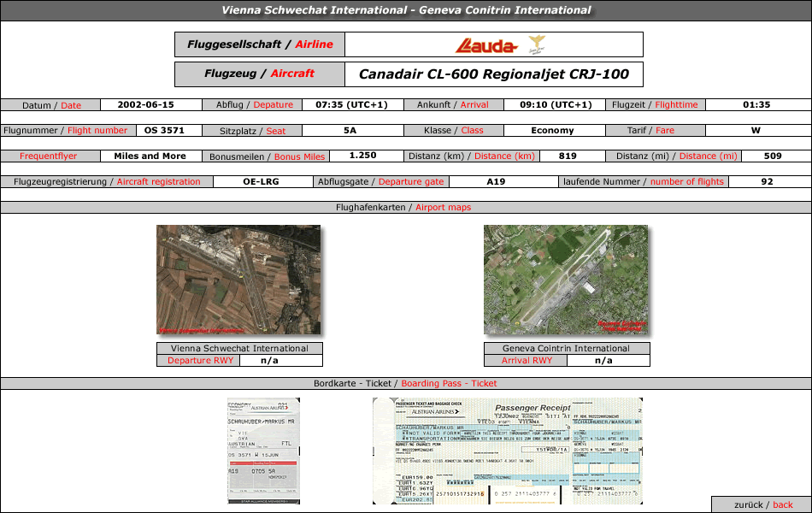Select number of flights value 92

point(767,181)
